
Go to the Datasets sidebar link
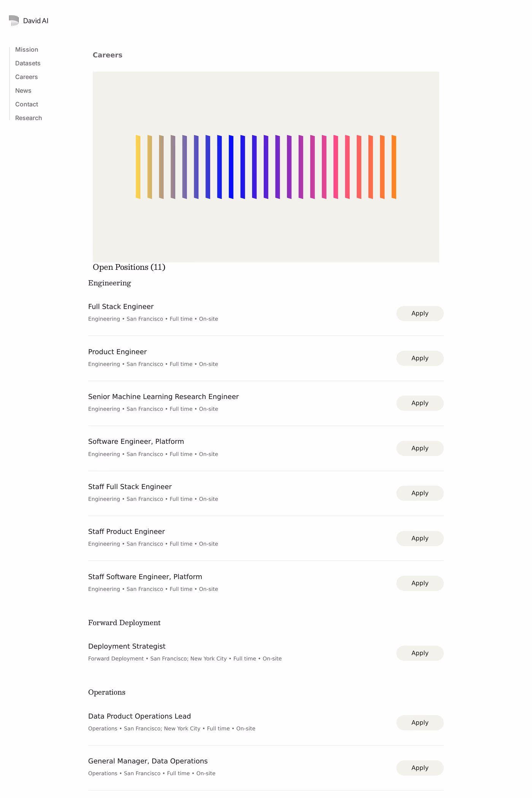[28, 63]
